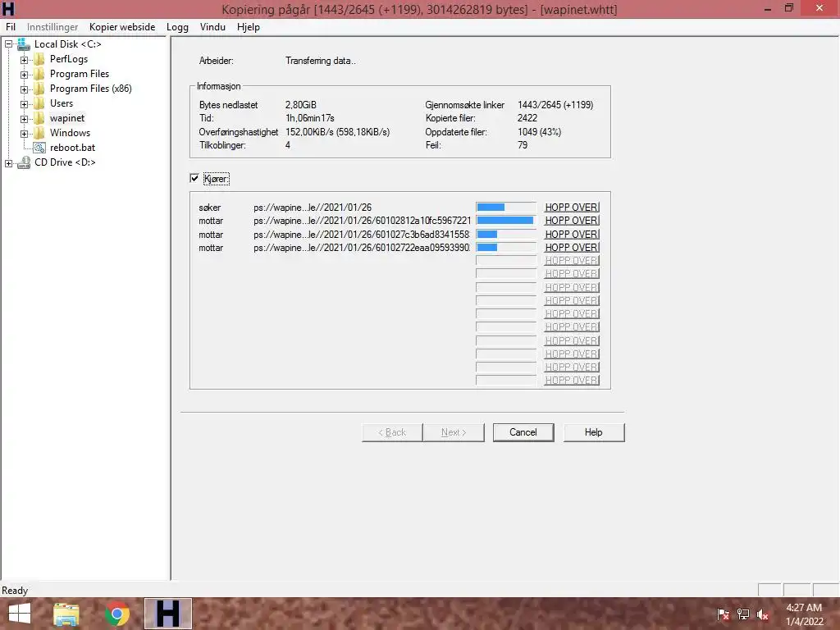Expand the Users folder node
The height and width of the screenshot is (630, 840).
pos(24,104)
